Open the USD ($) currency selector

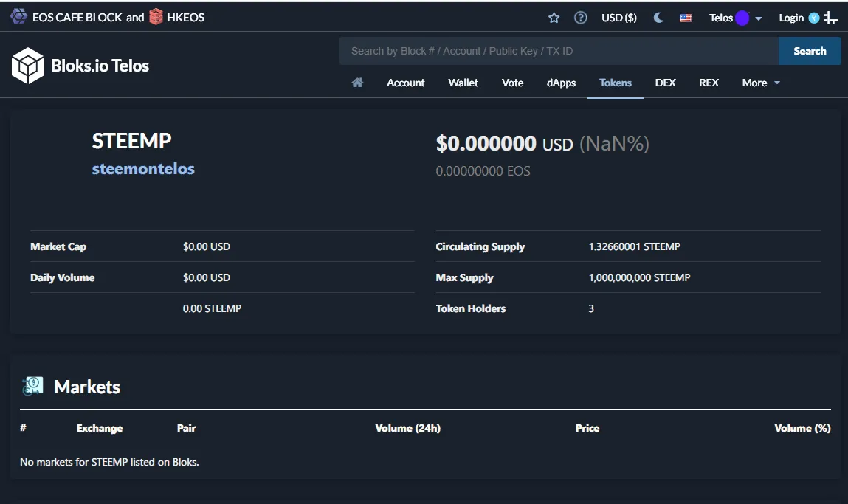[x=618, y=18]
